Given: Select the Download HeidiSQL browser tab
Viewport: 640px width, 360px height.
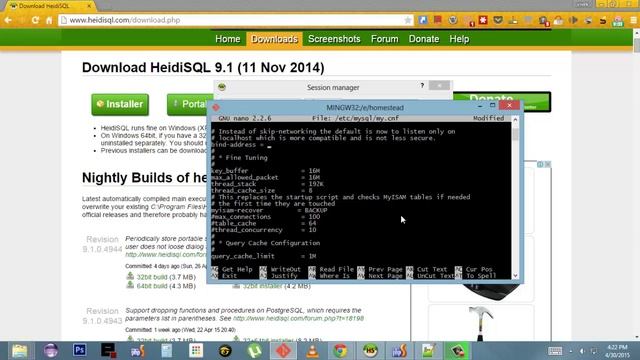Looking at the screenshot, I should click(x=48, y=6).
